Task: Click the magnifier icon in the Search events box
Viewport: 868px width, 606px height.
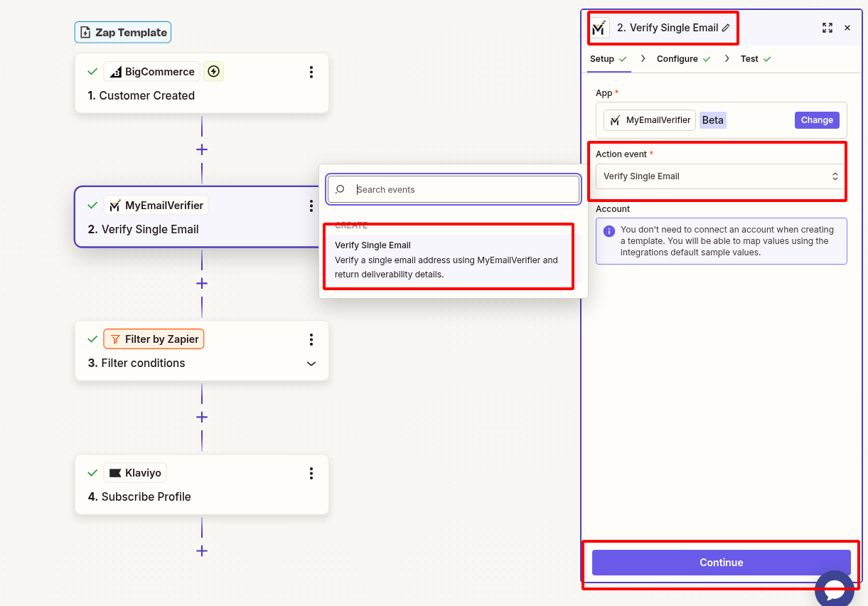Action: coord(340,189)
